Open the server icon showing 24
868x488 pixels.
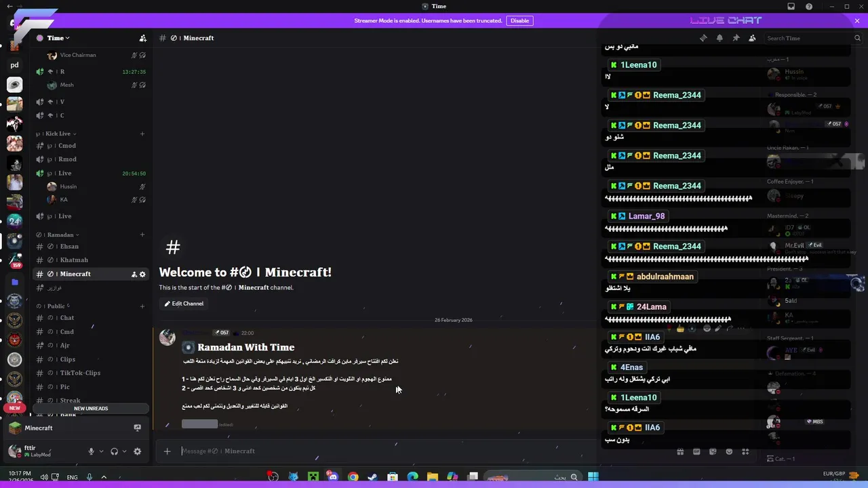pos(14,221)
